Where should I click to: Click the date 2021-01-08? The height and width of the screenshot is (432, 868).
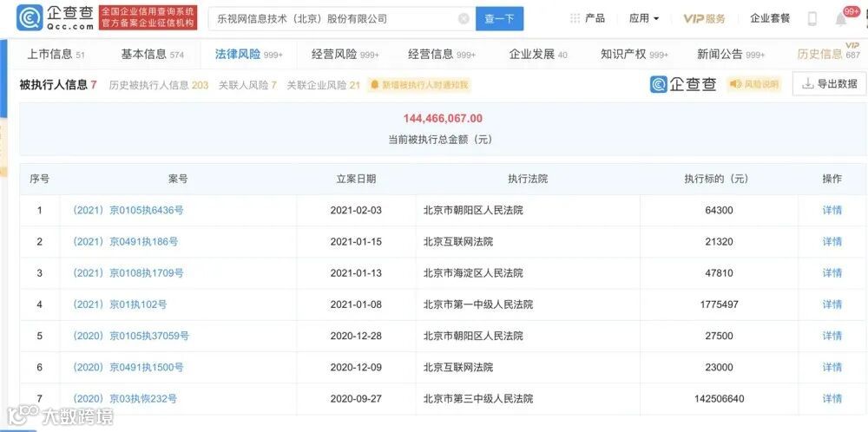tap(356, 304)
